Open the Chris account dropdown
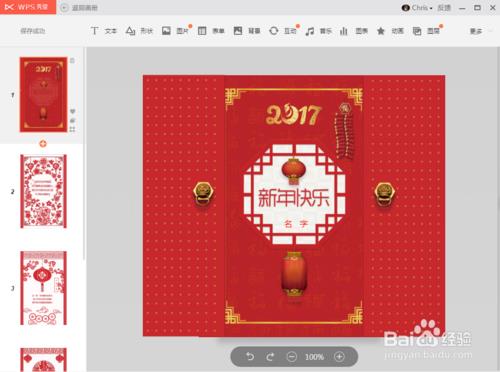This screenshot has height=372, width=500. [x=417, y=8]
